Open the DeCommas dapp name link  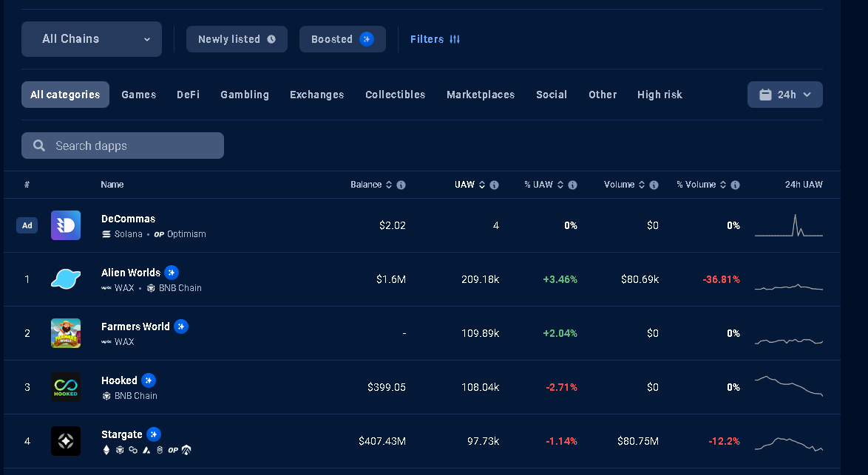click(129, 219)
